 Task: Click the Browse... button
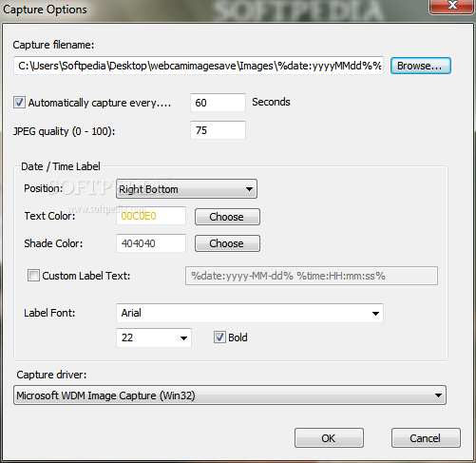[x=421, y=66]
